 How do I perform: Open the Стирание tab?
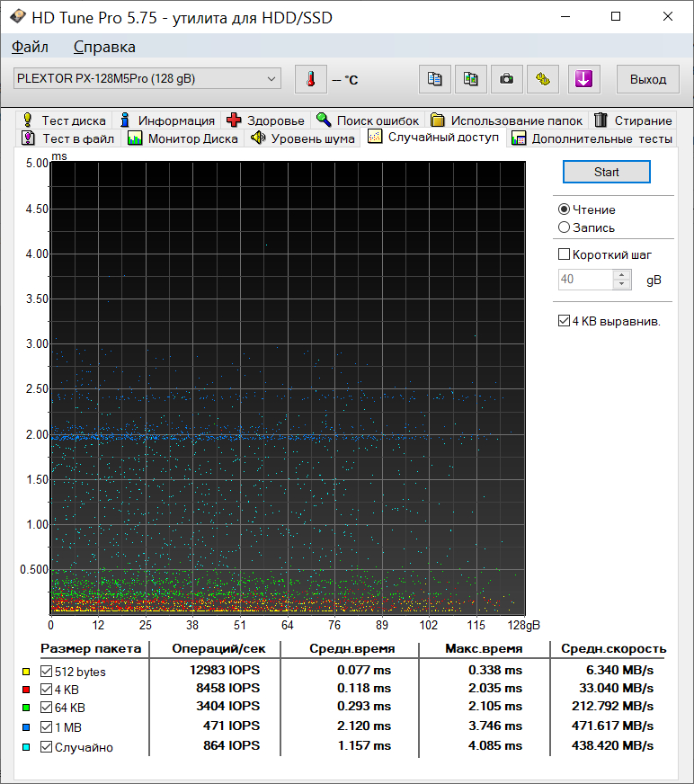[633, 120]
